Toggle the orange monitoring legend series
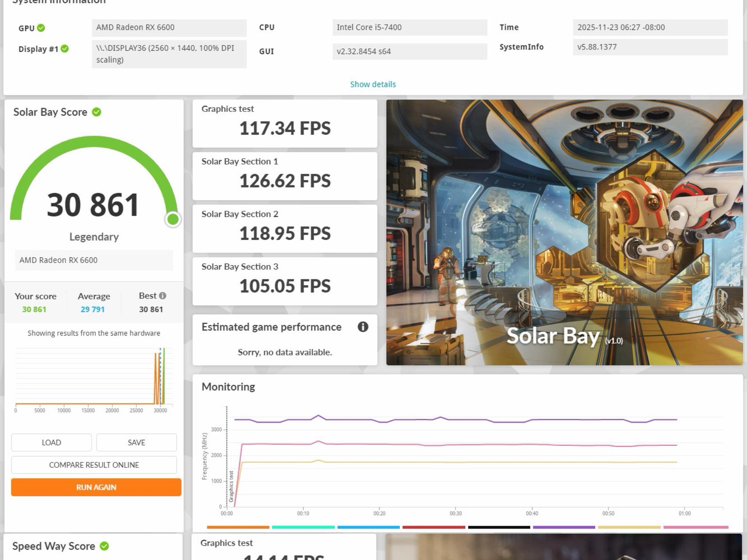Image resolution: width=747 pixels, height=560 pixels. tap(238, 527)
